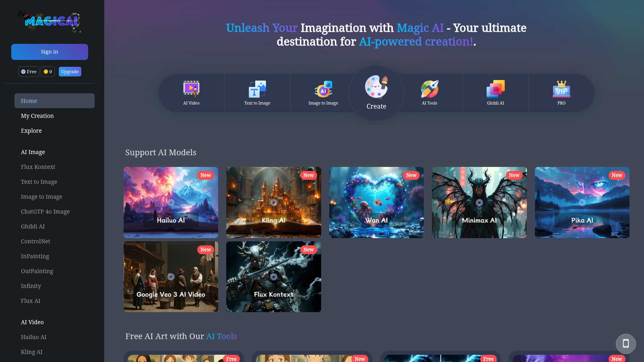Tap the floating mobile phone icon
The height and width of the screenshot is (362, 644).
(x=626, y=344)
